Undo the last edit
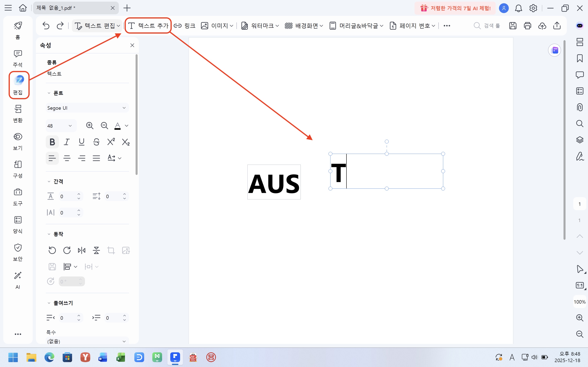 pos(46,25)
